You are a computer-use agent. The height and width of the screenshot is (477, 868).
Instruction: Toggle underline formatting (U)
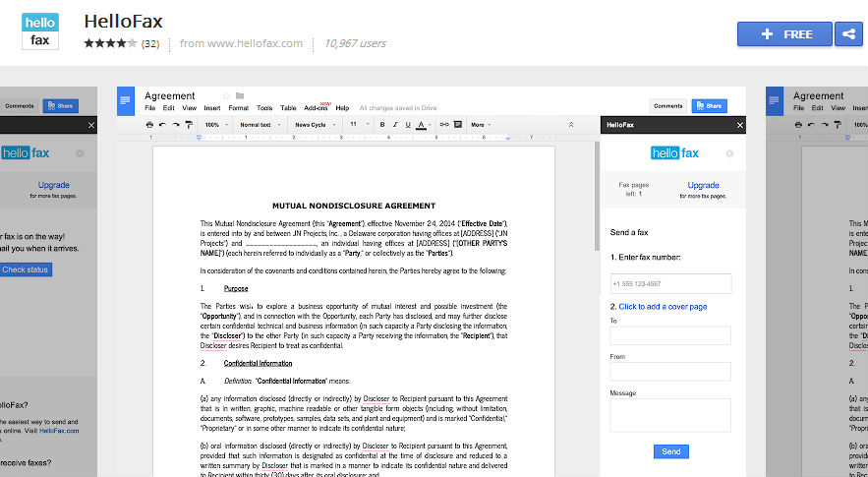[x=408, y=125]
